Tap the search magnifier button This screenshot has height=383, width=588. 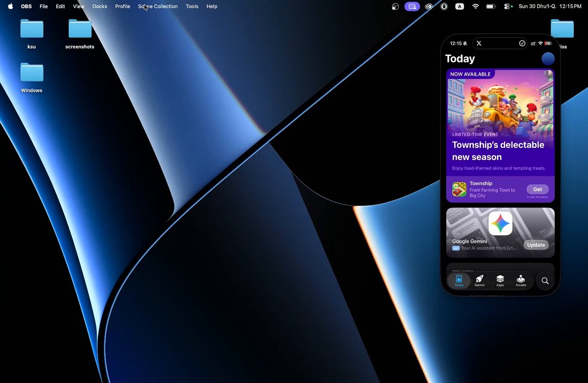545,281
